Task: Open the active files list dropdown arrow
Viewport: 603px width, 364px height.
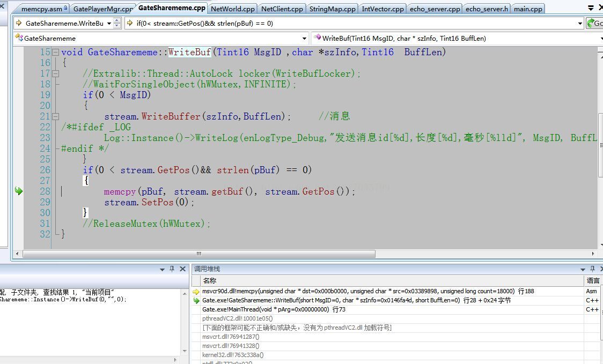Action: [591, 8]
